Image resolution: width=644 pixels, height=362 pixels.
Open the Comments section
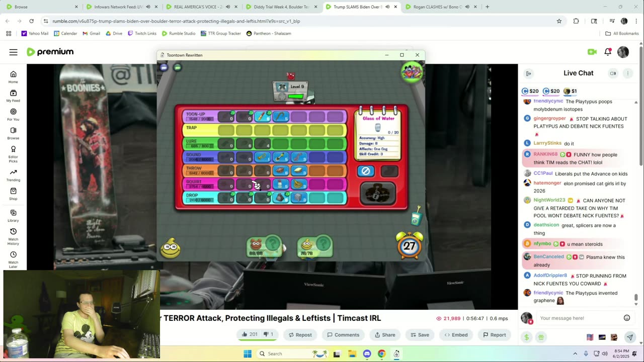pyautogui.click(x=343, y=334)
